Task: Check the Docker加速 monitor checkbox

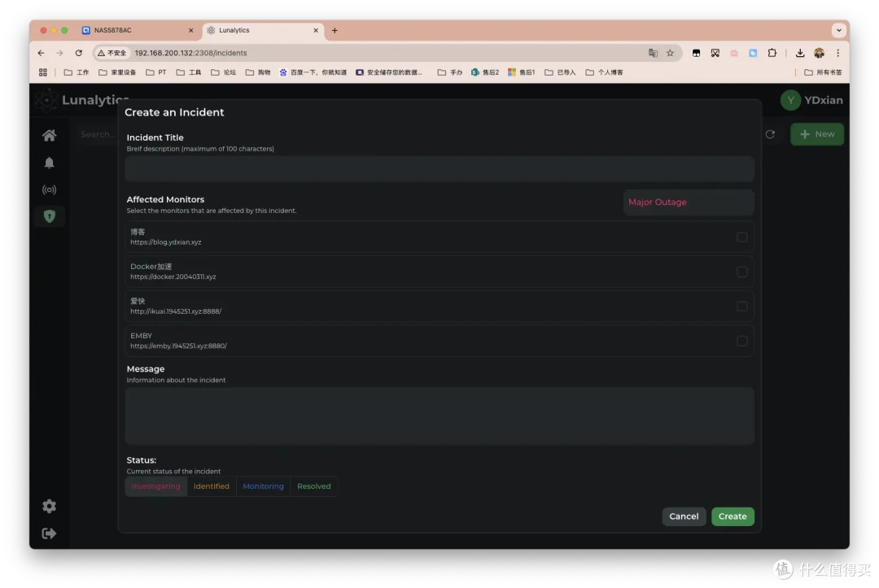Action: point(741,272)
